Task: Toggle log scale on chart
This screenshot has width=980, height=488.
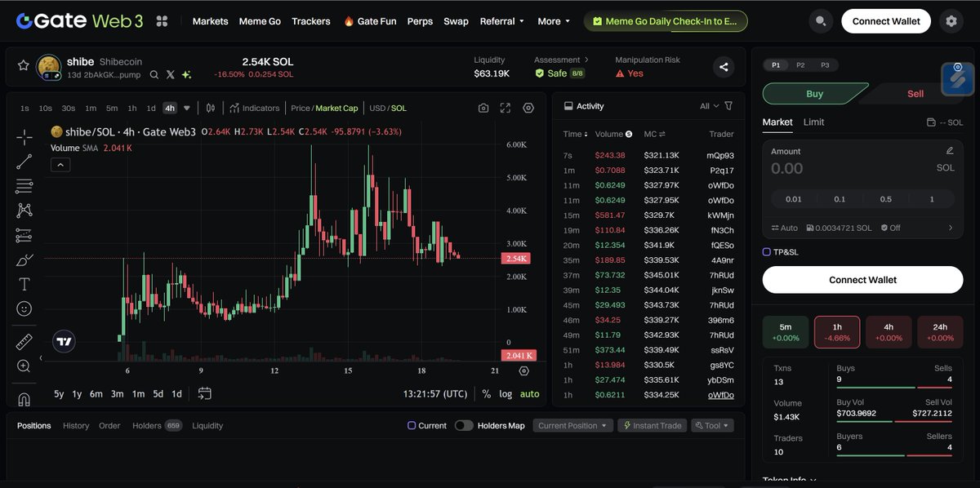Action: coord(506,393)
